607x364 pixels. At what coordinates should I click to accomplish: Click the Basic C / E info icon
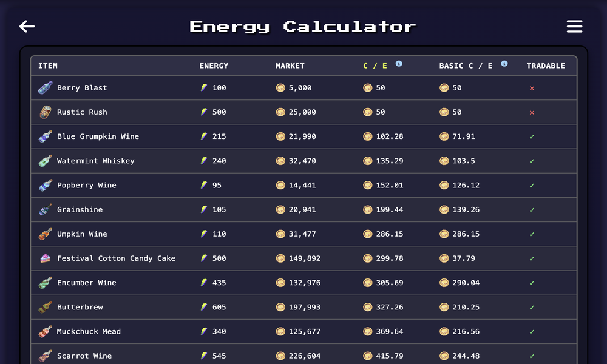pos(504,64)
